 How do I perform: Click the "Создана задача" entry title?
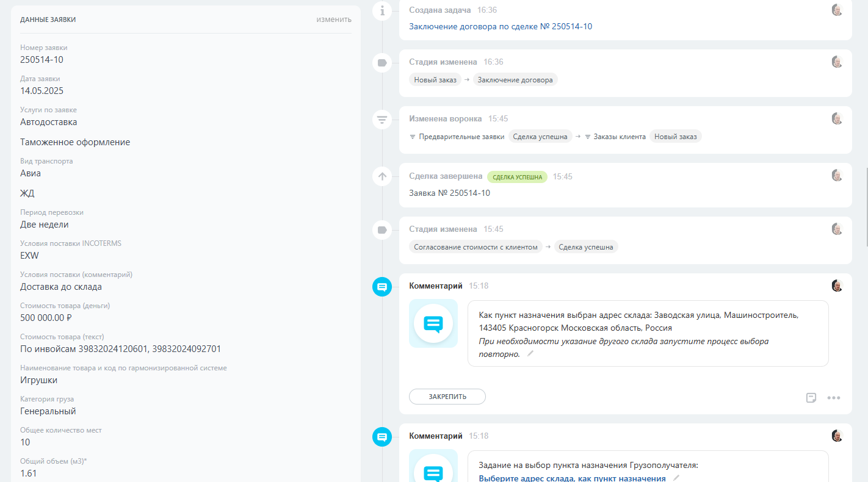coord(440,10)
